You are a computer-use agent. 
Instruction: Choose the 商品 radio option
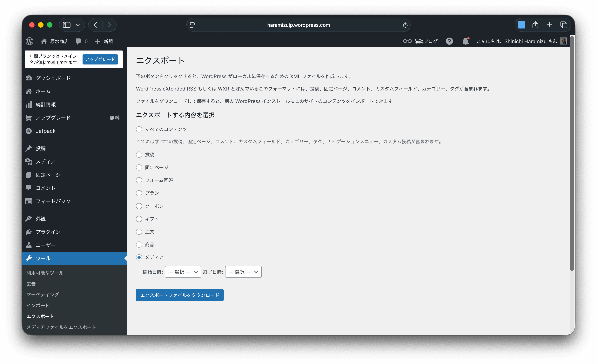(139, 245)
